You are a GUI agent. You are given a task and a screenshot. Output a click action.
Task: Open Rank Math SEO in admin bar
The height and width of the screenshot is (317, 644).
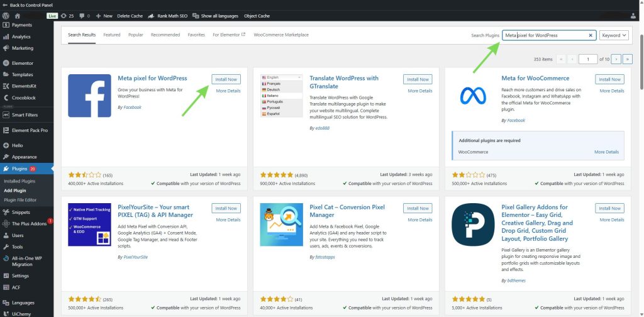(x=167, y=16)
